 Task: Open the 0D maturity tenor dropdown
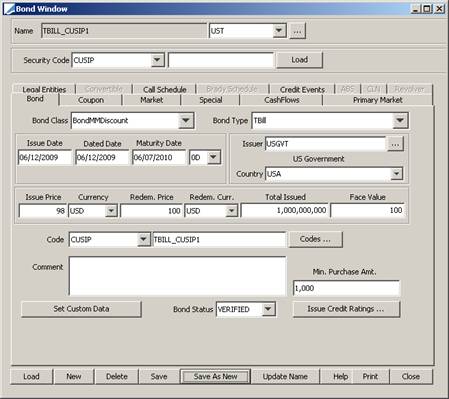click(214, 157)
